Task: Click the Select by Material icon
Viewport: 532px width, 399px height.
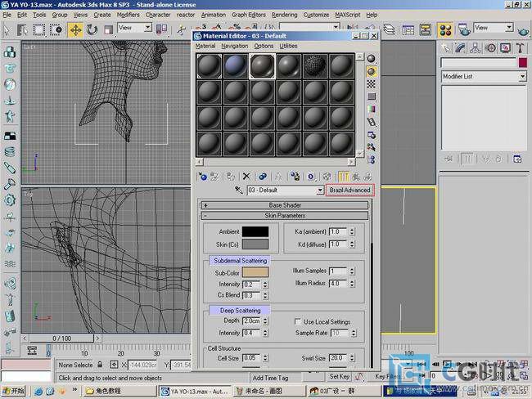Action: [x=372, y=147]
